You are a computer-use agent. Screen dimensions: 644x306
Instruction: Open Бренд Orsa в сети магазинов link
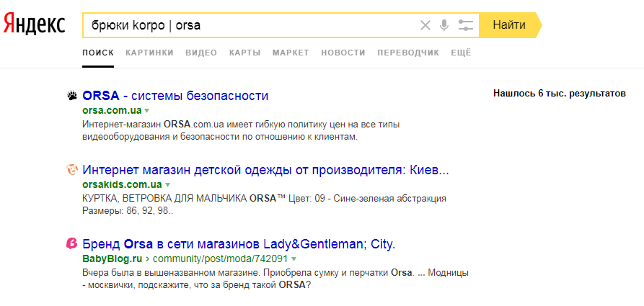point(239,244)
